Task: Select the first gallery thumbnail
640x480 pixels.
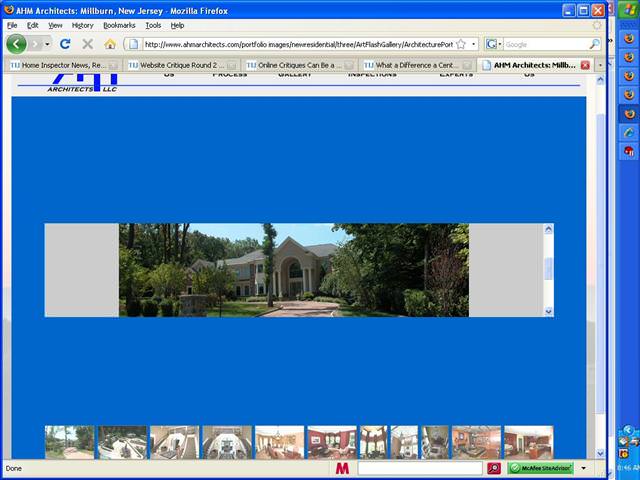Action: (x=69, y=442)
